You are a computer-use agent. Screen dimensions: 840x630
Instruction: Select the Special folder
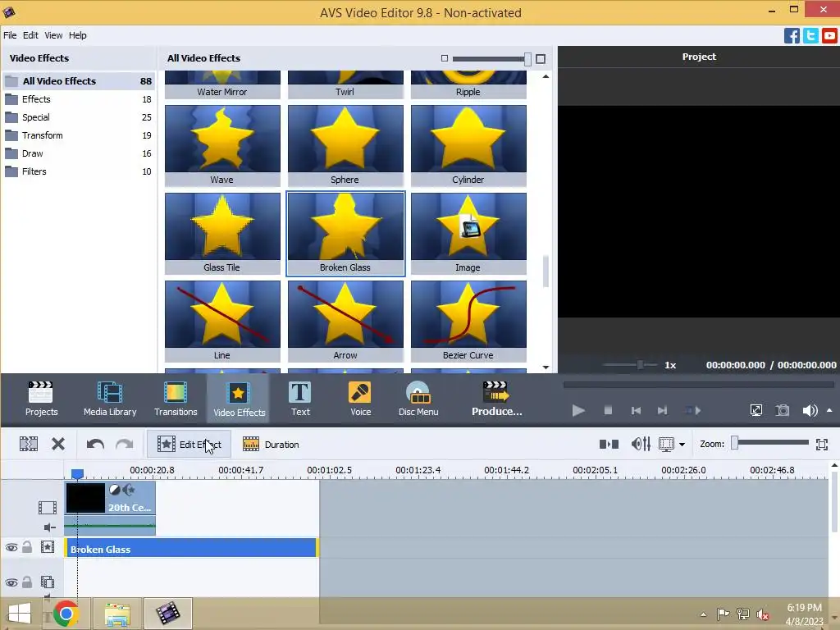tap(79, 117)
